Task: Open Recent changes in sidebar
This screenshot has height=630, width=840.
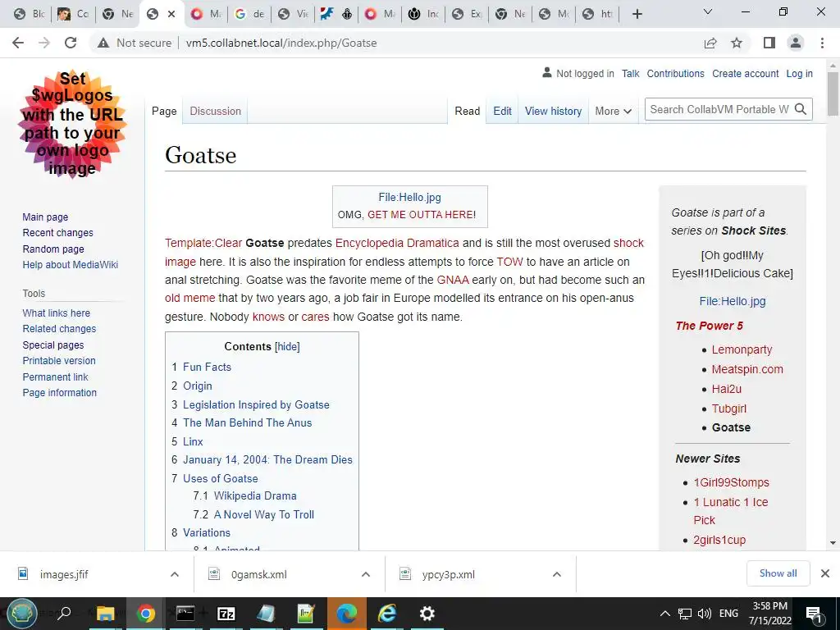Action: tap(58, 232)
